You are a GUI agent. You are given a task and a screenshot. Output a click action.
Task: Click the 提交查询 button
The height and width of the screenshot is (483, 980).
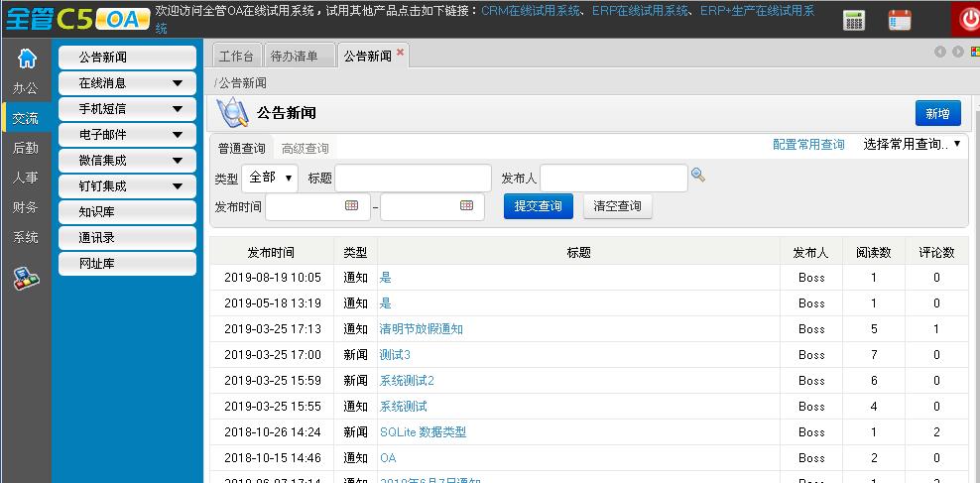point(539,206)
